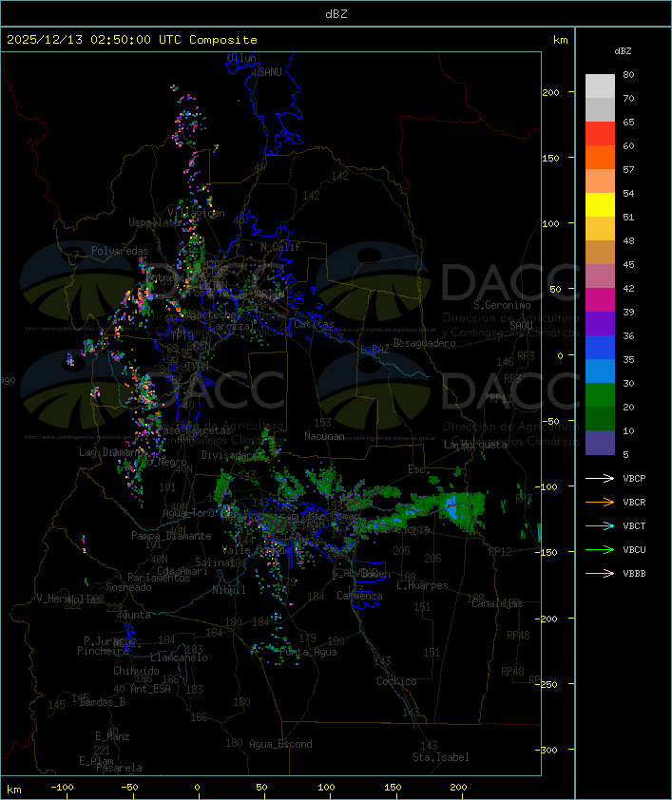The image size is (672, 800).
Task: Click the Sta.Isabel place label
Action: click(440, 757)
